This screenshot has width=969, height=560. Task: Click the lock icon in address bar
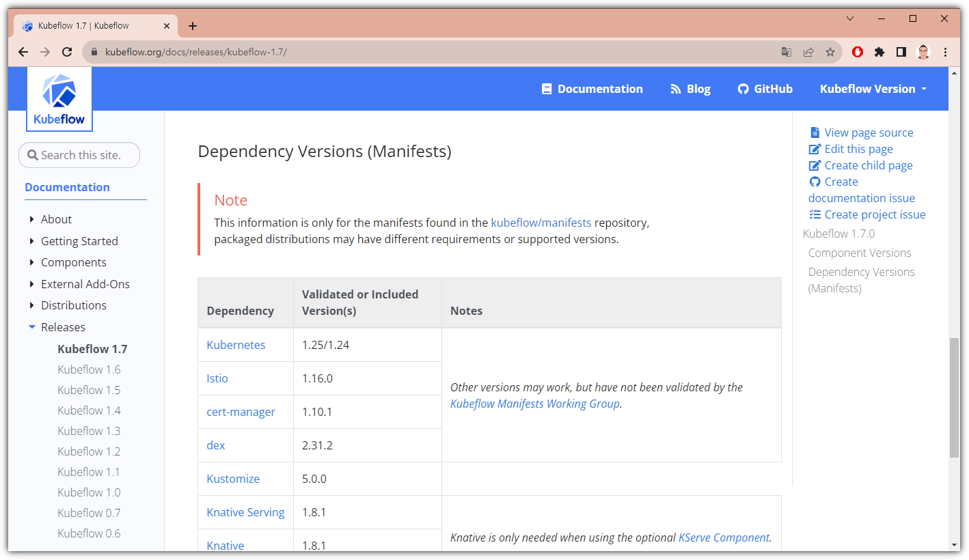[94, 52]
